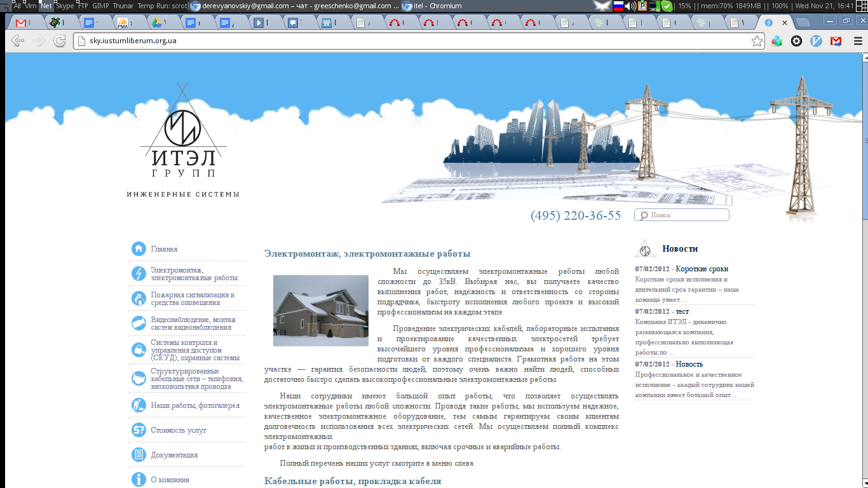Bookmark this page with the star
This screenshot has height=488, width=868.
point(757,41)
